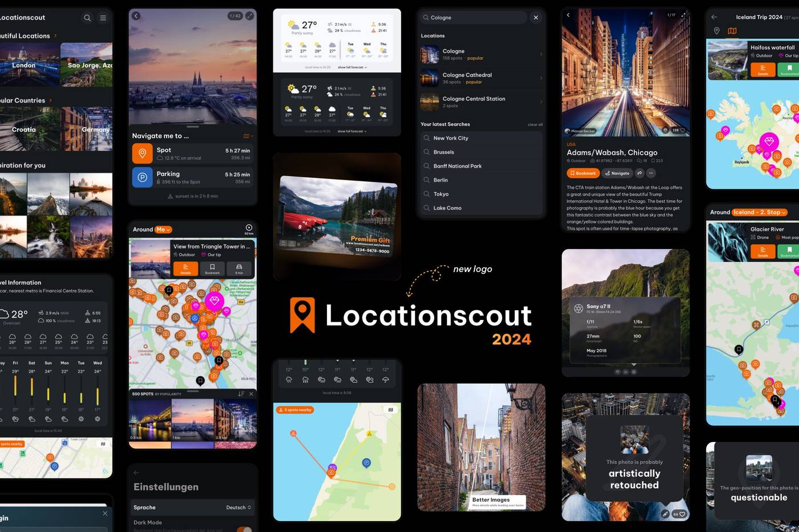The height and width of the screenshot is (532, 799).
Task: Open the Sprache Deutsch dropdown
Action: [239, 507]
